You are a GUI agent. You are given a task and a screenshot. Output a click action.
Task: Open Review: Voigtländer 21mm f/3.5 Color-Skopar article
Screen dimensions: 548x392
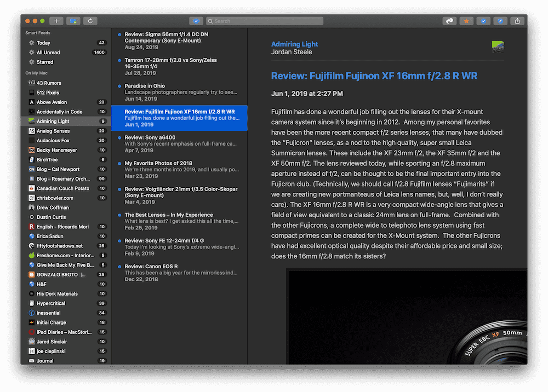179,195
